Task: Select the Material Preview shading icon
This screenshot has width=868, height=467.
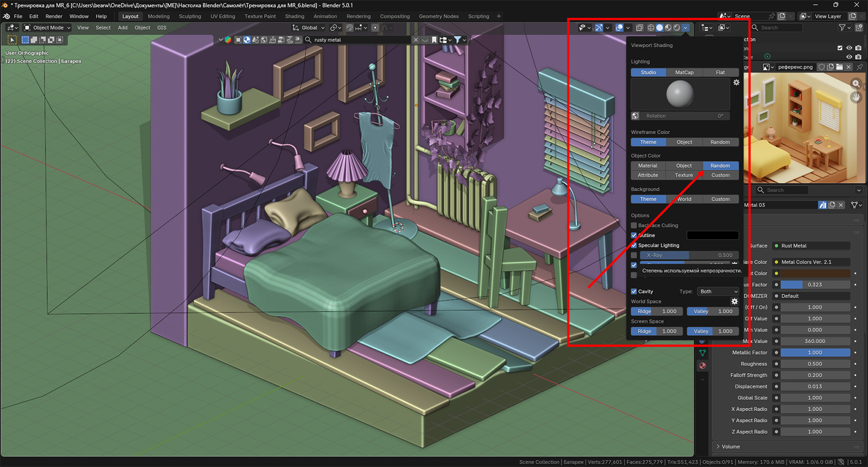Action: (668, 28)
